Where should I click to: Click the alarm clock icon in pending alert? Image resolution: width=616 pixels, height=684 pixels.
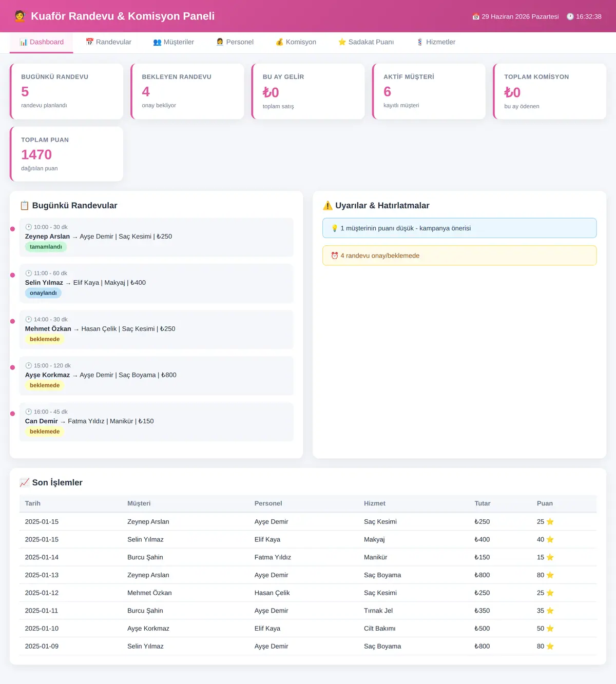(335, 256)
